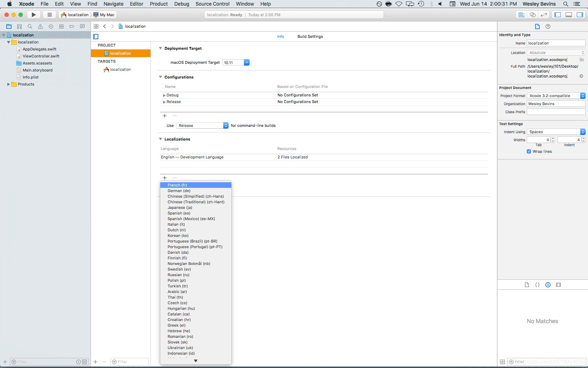Open the Editor menu
Screen dimensions: 588x368
(x=136, y=4)
